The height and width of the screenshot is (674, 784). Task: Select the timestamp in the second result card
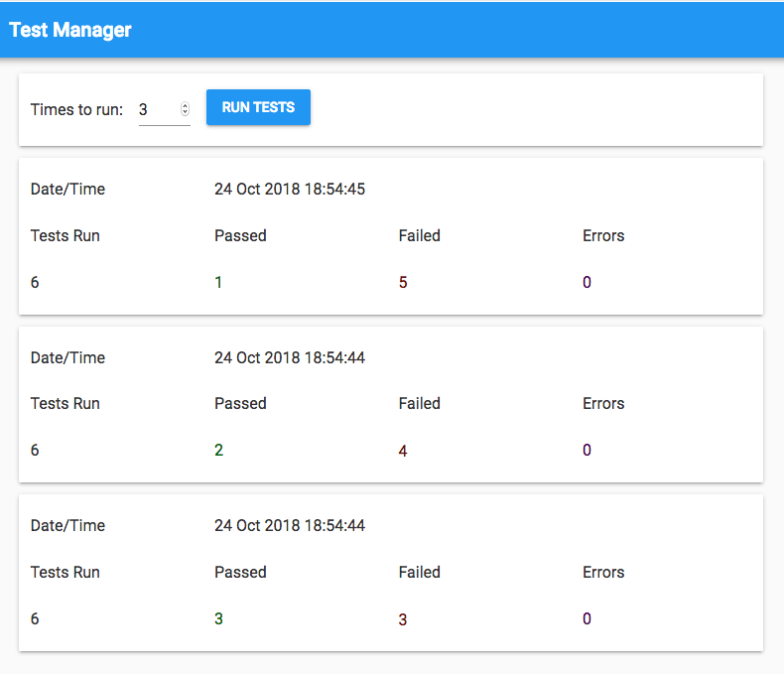coord(290,357)
